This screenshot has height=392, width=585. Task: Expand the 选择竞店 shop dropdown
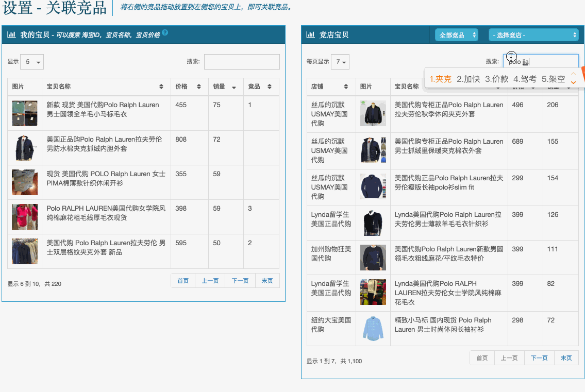[533, 35]
